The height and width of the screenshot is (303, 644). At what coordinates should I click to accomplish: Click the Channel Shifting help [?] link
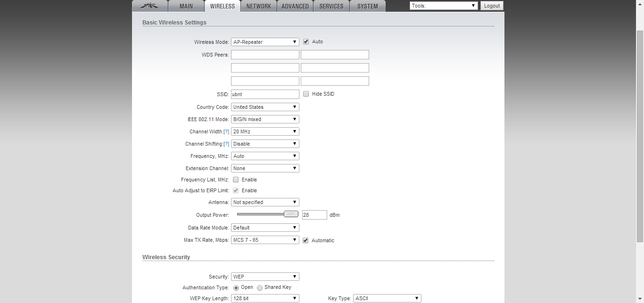226,144
